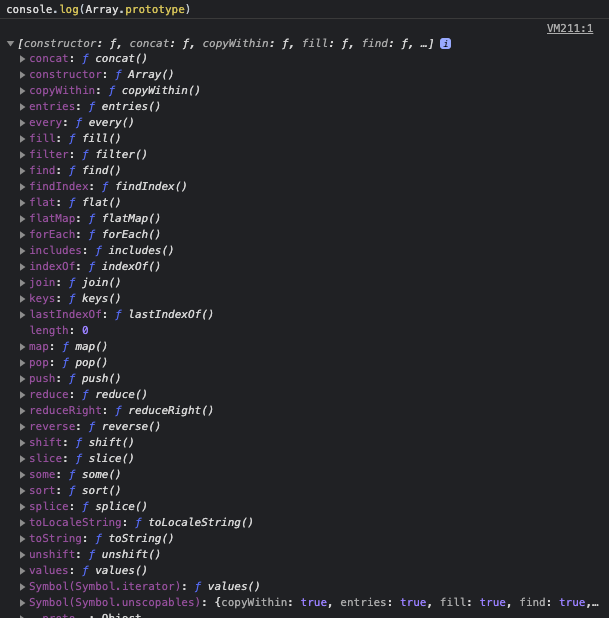This screenshot has height=618, width=609.
Task: Collapse the top-level array prototype object
Action: click(x=11, y=43)
